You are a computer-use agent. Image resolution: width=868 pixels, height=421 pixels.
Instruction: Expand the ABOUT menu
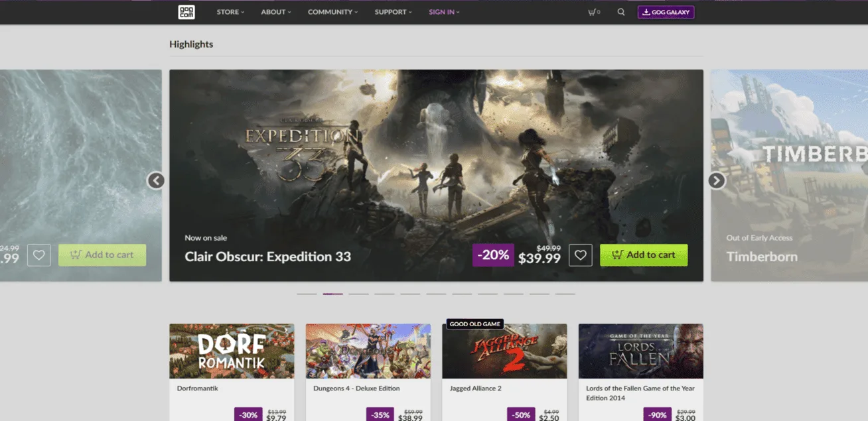point(276,12)
